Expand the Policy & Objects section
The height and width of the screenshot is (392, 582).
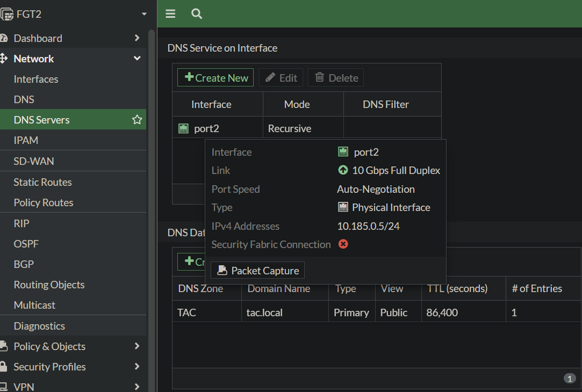coord(137,347)
